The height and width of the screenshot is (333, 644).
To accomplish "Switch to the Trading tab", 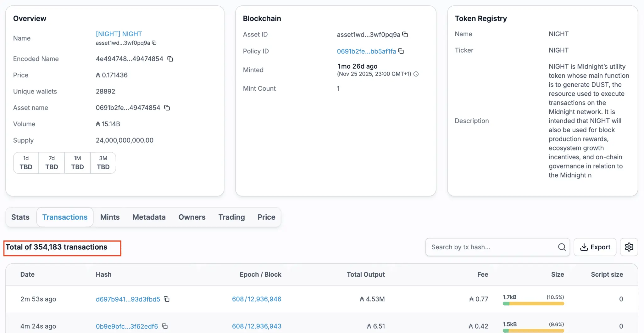I will point(231,217).
